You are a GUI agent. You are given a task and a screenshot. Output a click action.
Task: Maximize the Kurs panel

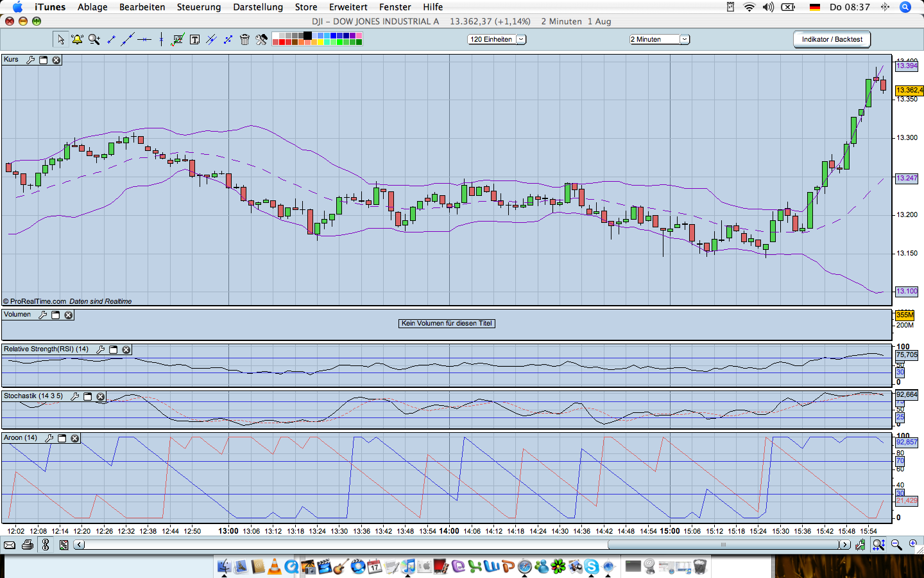44,60
